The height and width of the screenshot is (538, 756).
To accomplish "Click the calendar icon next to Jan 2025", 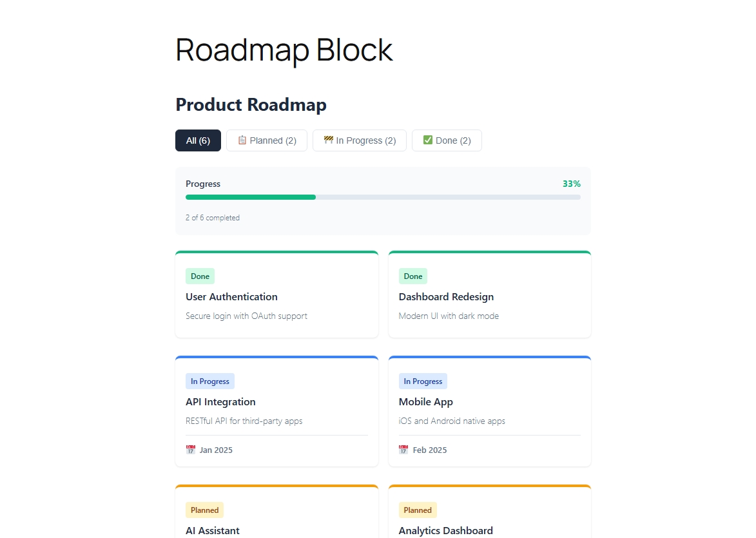I will click(190, 450).
